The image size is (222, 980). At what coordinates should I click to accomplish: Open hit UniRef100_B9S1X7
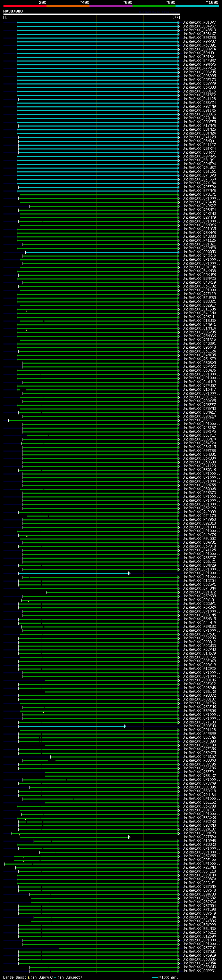(x=199, y=34)
